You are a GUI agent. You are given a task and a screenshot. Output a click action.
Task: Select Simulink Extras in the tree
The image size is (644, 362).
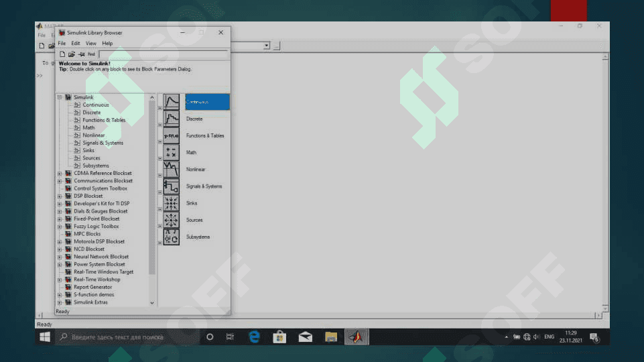[90, 302]
